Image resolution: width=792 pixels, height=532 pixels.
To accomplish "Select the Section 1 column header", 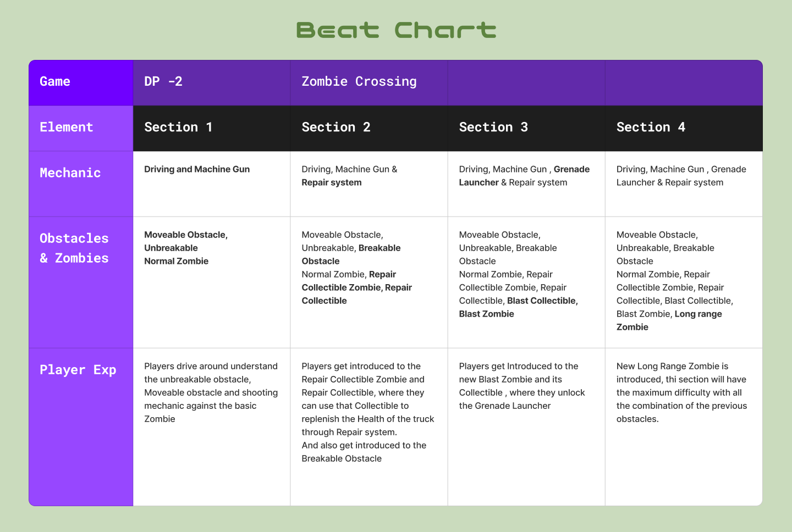I will pyautogui.click(x=178, y=128).
